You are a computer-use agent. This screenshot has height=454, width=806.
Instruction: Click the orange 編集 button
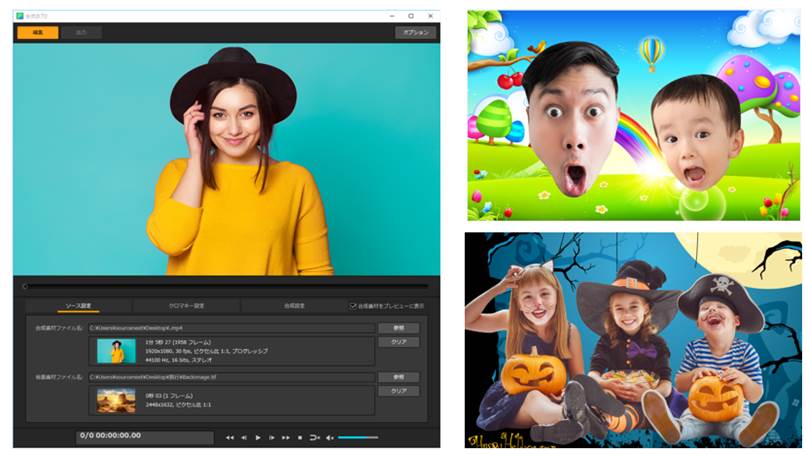[x=37, y=32]
